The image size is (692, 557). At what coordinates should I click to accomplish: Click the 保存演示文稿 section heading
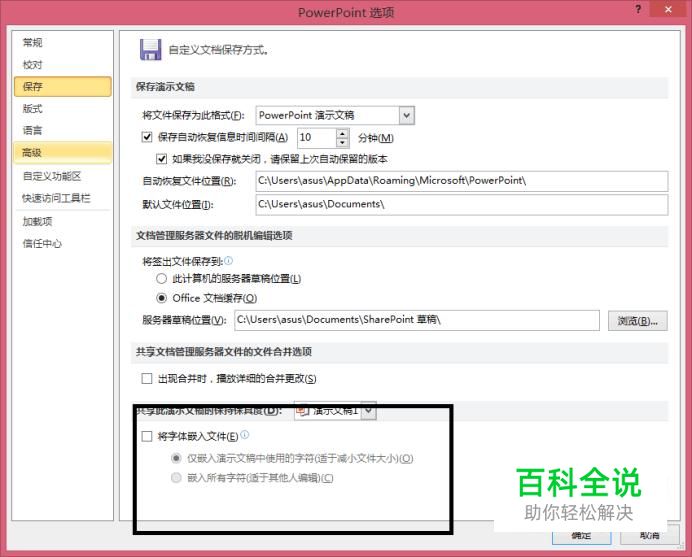tap(165, 87)
